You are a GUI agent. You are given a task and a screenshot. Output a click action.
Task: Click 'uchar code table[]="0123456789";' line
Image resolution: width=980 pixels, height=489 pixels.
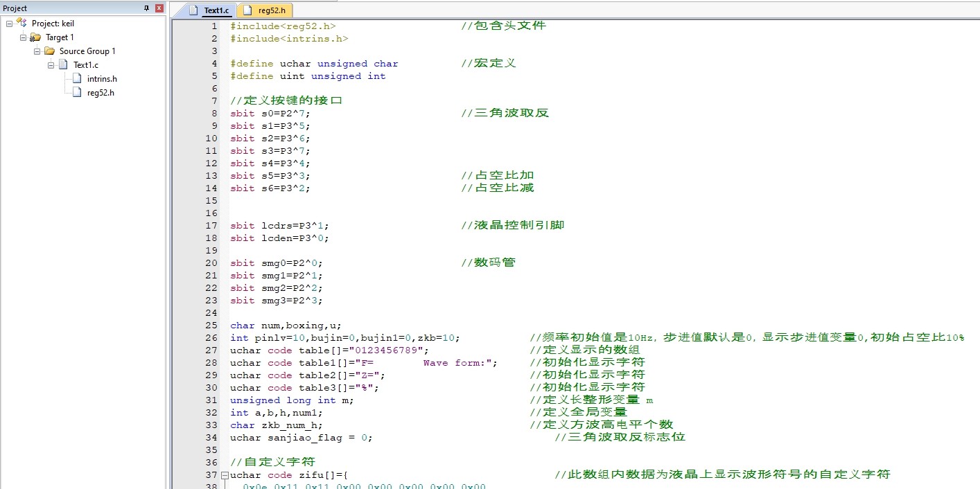point(330,350)
